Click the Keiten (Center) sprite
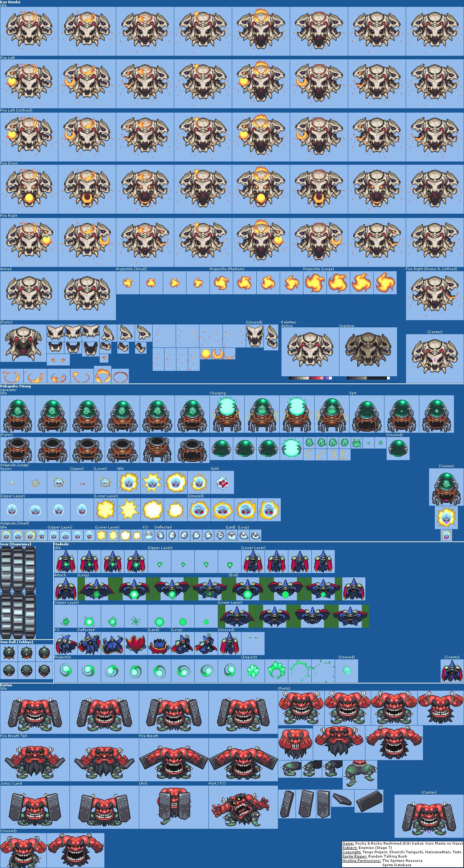The height and width of the screenshot is (868, 464). pos(429,816)
